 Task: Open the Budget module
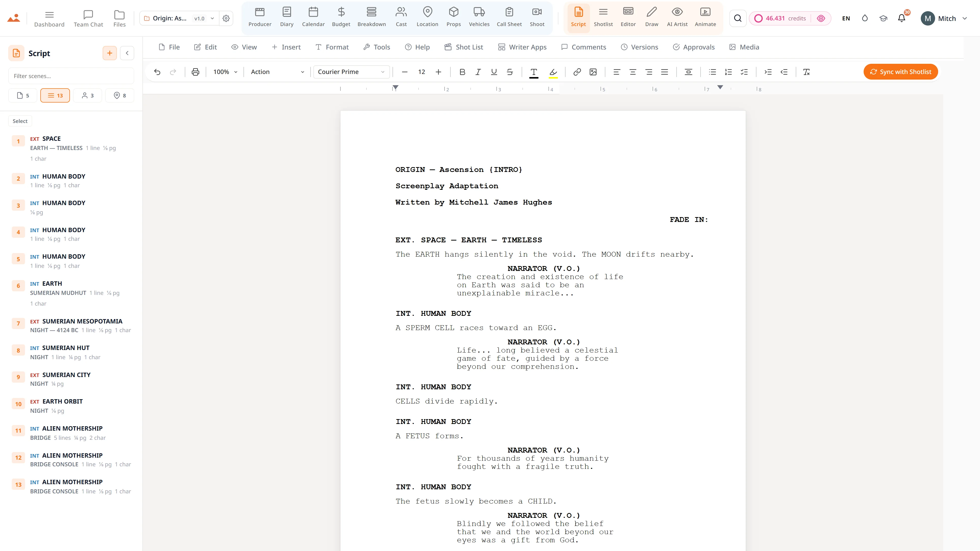pyautogui.click(x=341, y=18)
